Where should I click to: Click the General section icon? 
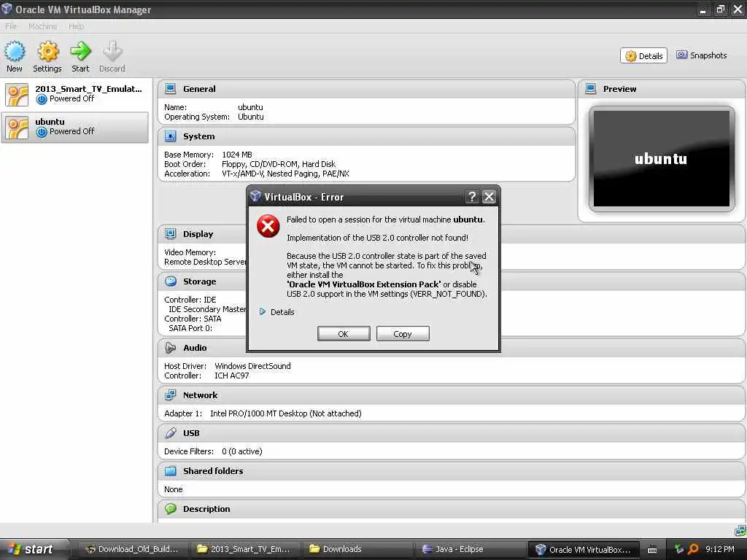170,88
